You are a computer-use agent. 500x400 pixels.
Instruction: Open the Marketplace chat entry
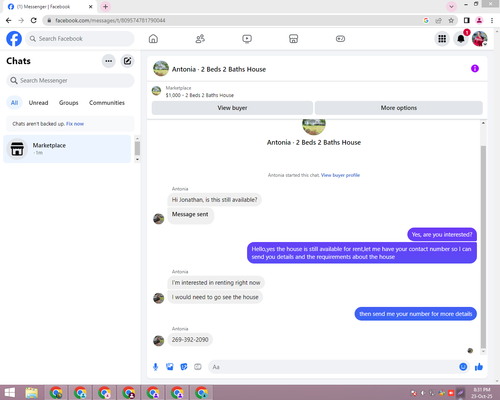click(67, 149)
